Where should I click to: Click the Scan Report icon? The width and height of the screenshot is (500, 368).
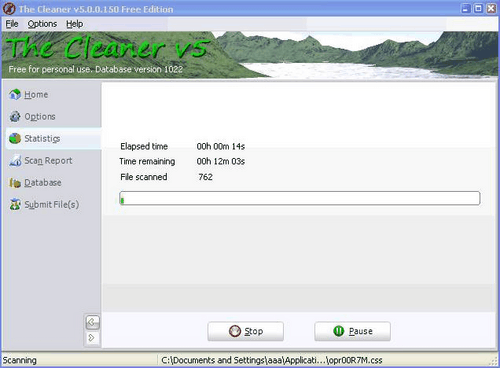15,161
